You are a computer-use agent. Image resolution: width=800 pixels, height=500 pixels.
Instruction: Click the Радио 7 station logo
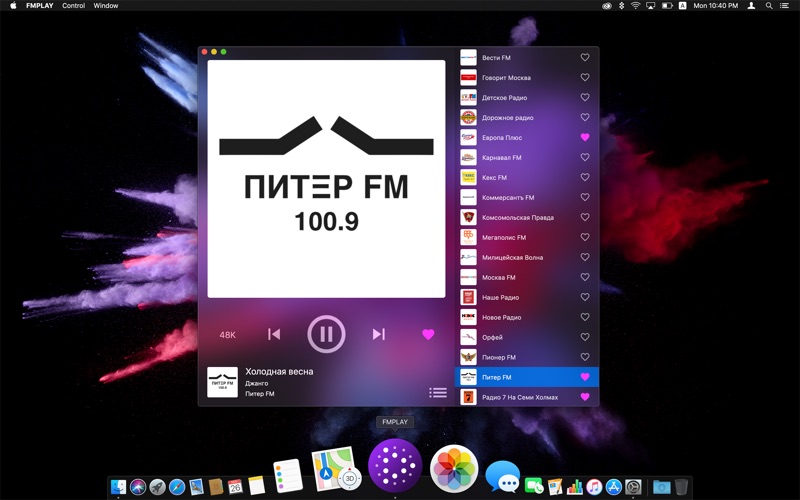point(468,397)
